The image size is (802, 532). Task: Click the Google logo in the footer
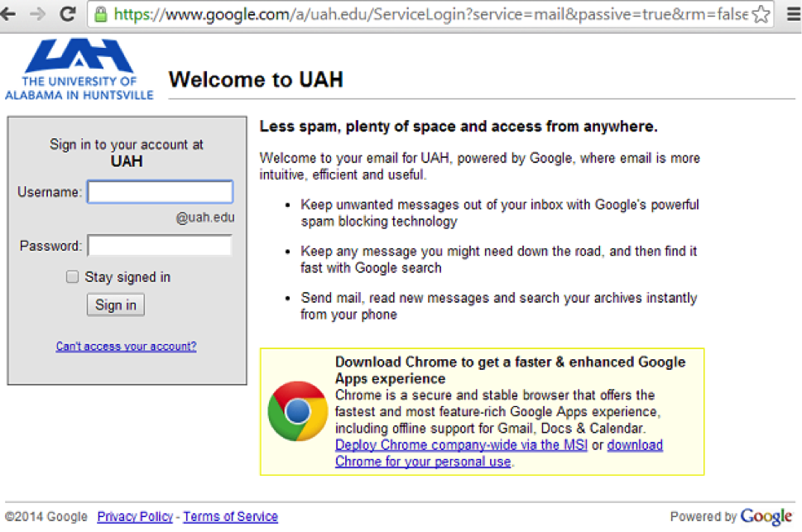click(766, 516)
